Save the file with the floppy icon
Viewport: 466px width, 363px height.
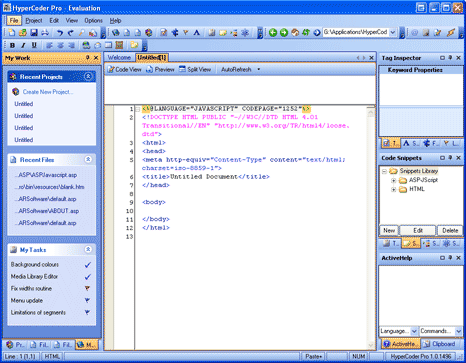point(34,33)
